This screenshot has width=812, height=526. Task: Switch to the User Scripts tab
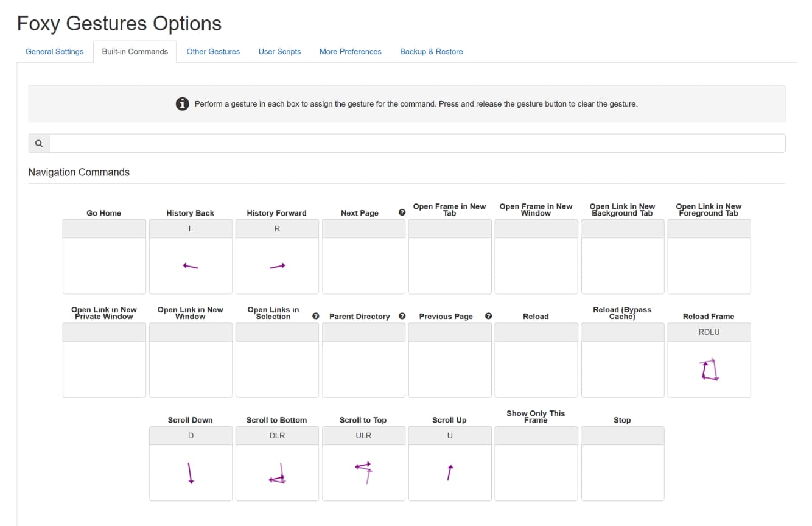pyautogui.click(x=279, y=52)
